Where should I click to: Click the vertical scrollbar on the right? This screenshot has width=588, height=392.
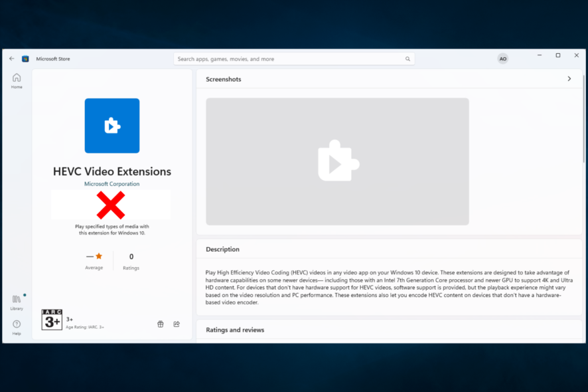coord(583,119)
